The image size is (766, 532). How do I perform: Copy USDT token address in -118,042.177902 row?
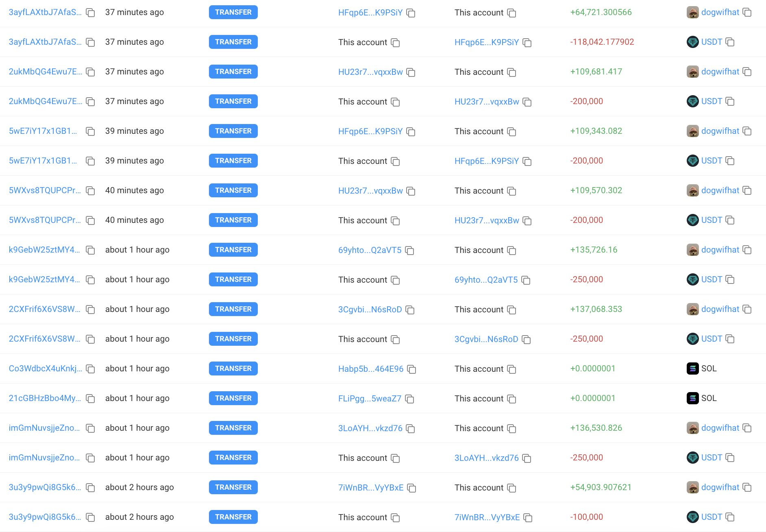(x=730, y=42)
